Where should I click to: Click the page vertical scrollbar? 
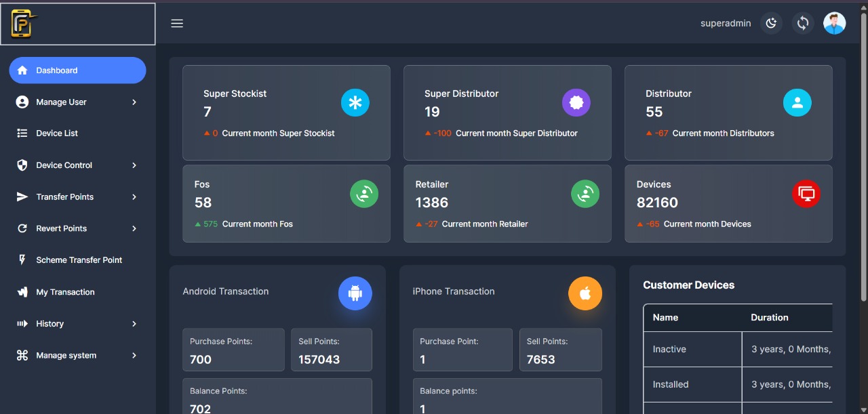[x=863, y=157]
